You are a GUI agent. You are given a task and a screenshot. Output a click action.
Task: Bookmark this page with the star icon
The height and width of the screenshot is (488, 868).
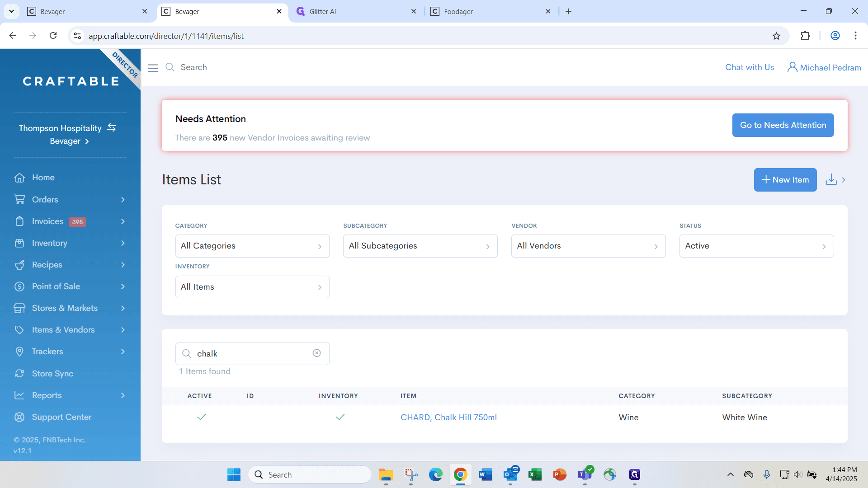(776, 36)
